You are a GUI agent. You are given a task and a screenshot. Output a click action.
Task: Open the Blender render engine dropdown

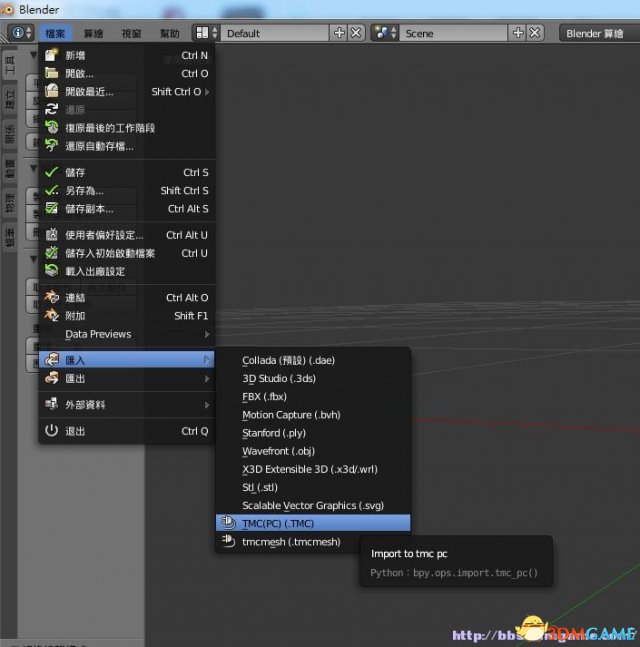600,33
